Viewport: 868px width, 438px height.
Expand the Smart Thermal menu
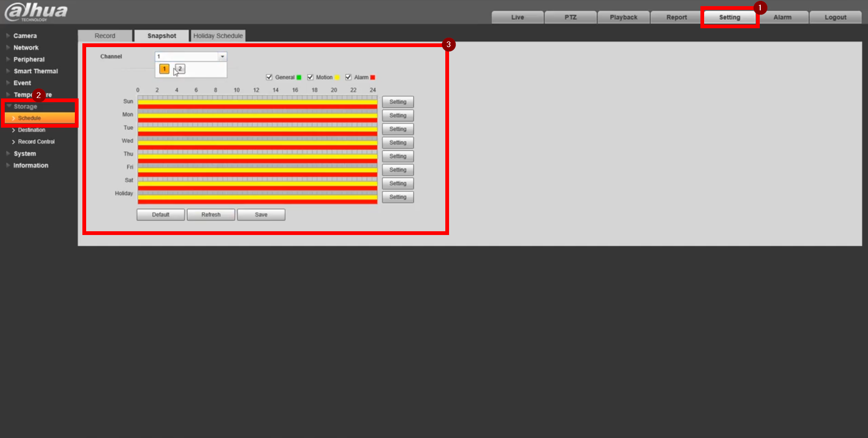pos(36,71)
